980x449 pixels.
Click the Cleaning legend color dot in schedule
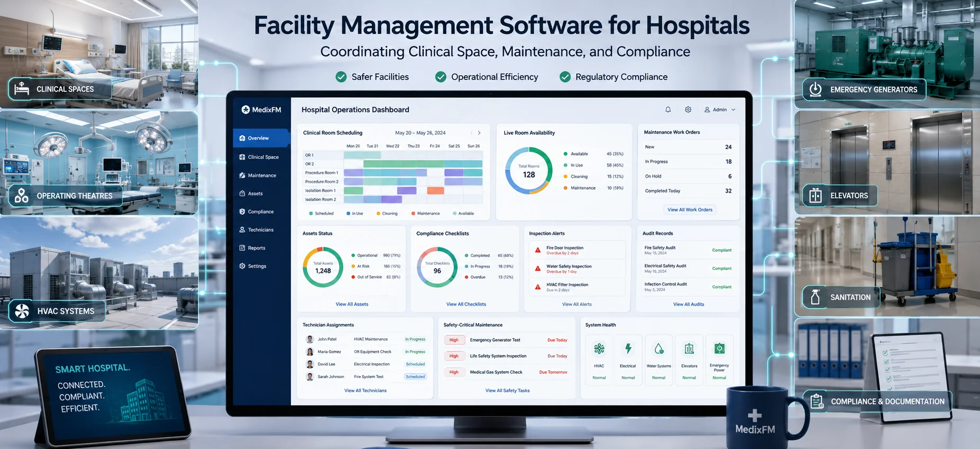point(378,214)
